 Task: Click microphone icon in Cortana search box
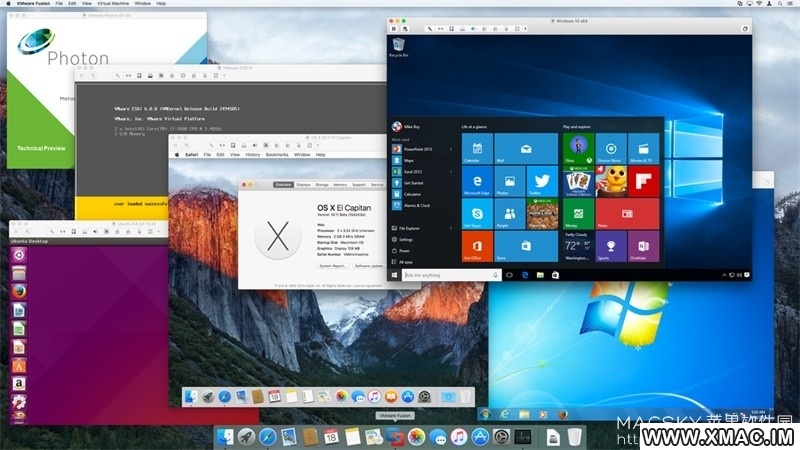point(495,275)
